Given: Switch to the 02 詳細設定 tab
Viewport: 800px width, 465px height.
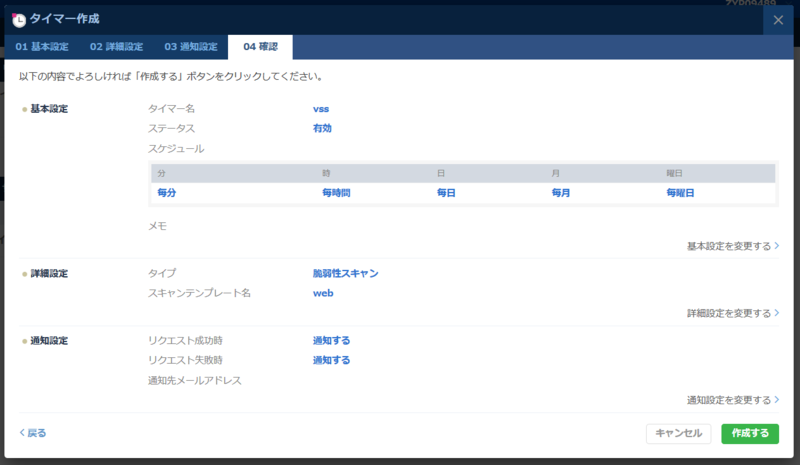Looking at the screenshot, I should pos(116,47).
